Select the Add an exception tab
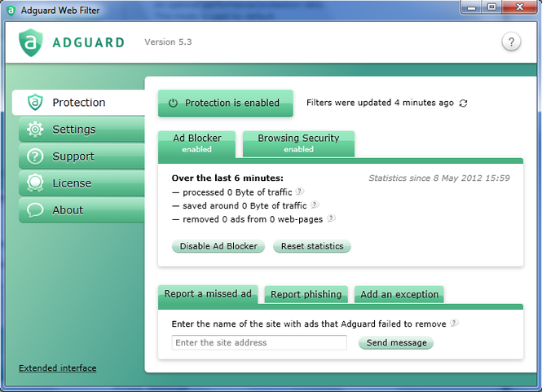The image size is (542, 392). (399, 294)
